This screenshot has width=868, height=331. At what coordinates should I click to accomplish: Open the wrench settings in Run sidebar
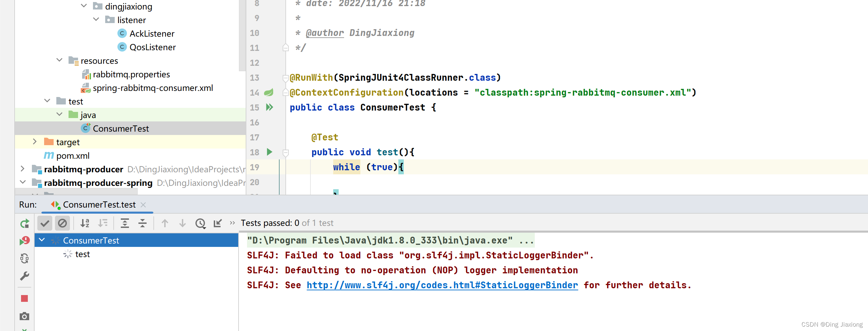(24, 276)
